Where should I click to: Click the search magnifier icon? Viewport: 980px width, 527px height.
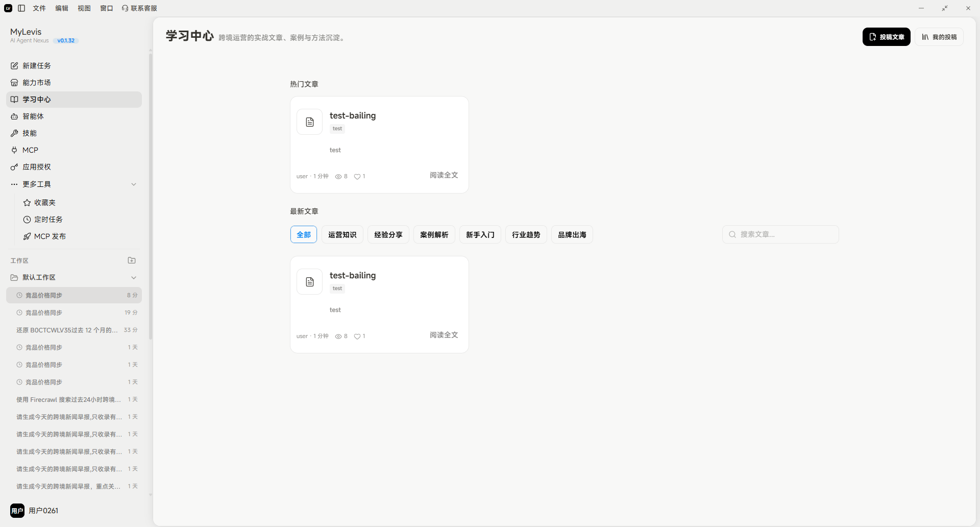(x=732, y=234)
